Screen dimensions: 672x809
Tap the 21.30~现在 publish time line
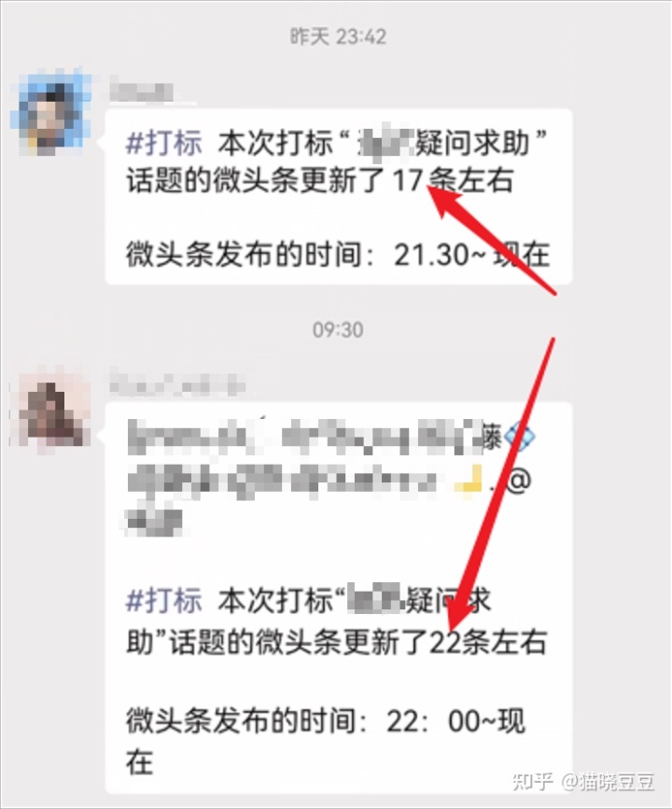338,255
